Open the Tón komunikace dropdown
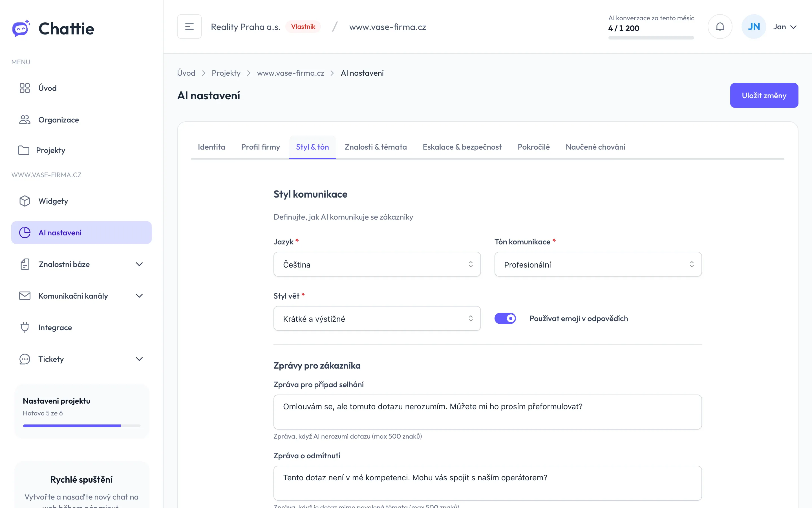Viewport: 812px width, 508px height. [598, 264]
